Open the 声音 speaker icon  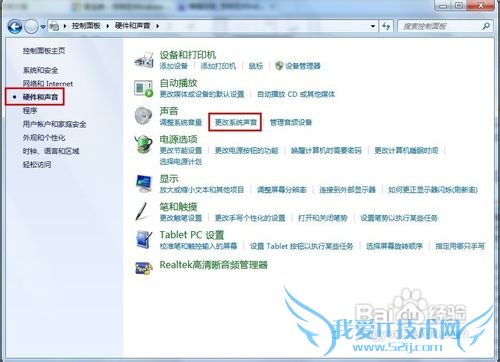pyautogui.click(x=143, y=116)
